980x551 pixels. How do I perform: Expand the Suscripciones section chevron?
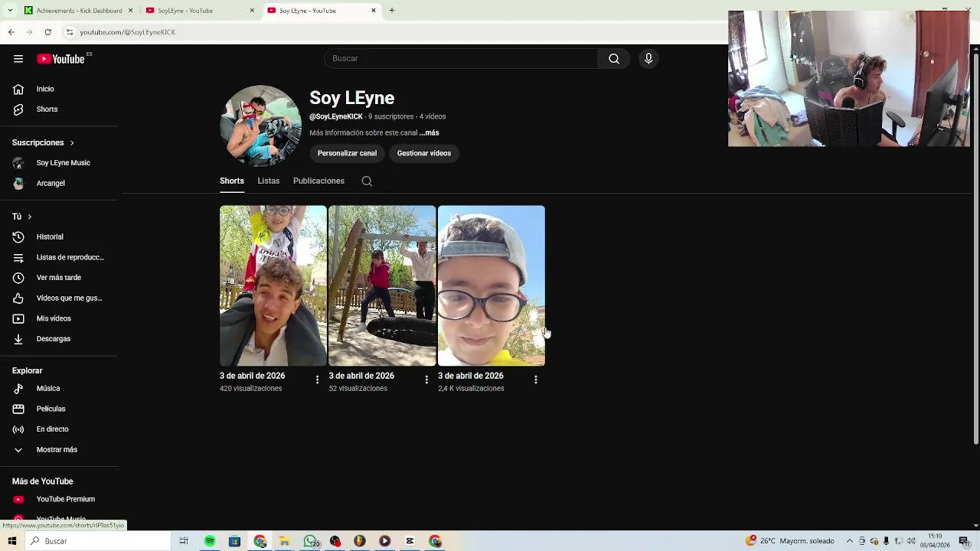[x=72, y=143]
